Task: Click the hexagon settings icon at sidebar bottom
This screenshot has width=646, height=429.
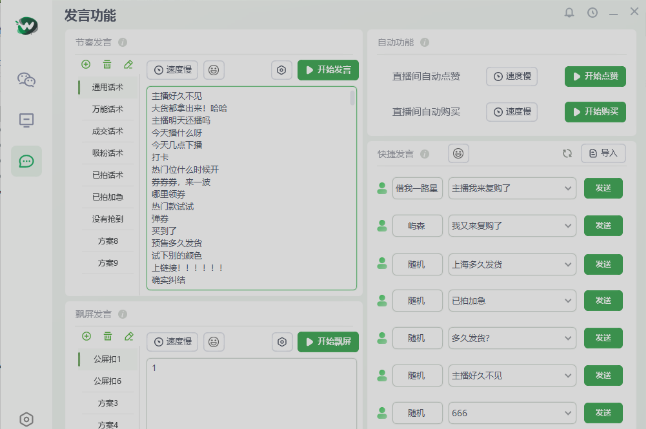Action: (x=27, y=418)
